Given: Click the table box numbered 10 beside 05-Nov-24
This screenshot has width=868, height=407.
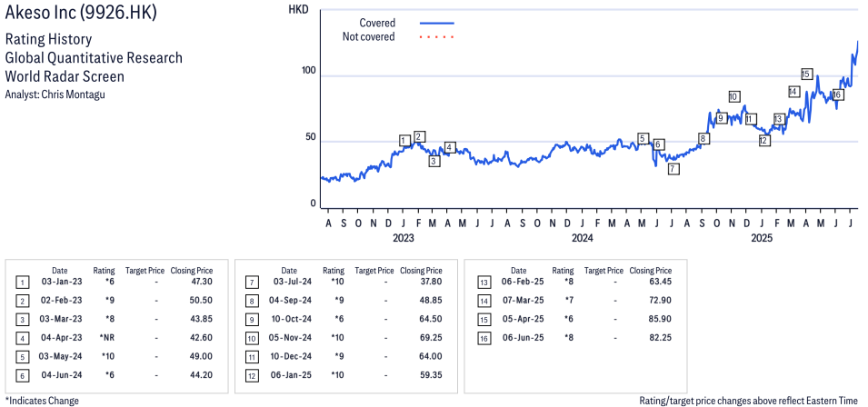Looking at the screenshot, I should pos(251,339).
